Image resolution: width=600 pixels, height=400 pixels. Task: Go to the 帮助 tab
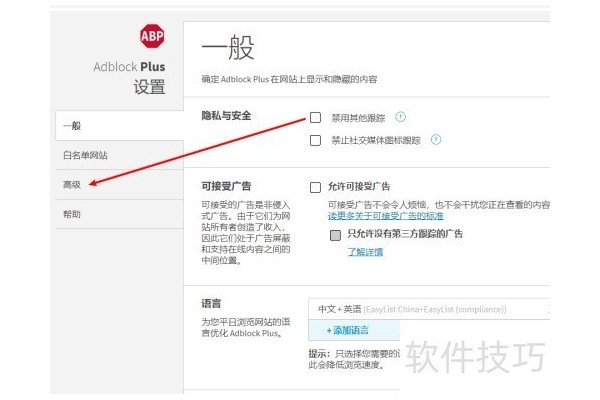click(120, 214)
